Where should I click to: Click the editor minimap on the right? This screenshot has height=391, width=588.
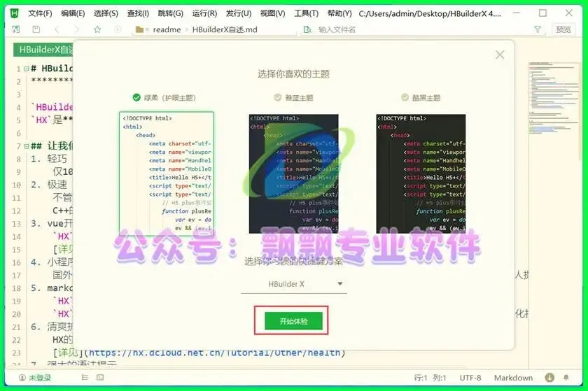(x=554, y=98)
